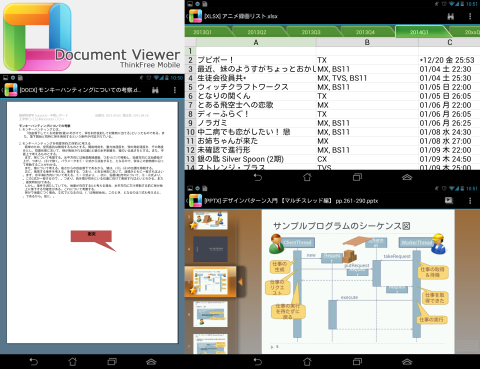The image size is (480, 369).
Task: Select cell '銀の匙 Silver Spoon (2期)'
Action: (256, 159)
